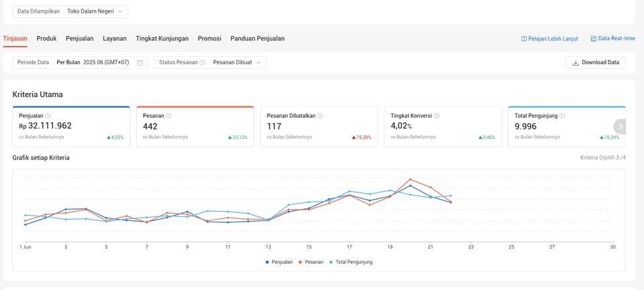Expand Status Pesanan Pesanan Dibuat dropdown

click(x=210, y=63)
